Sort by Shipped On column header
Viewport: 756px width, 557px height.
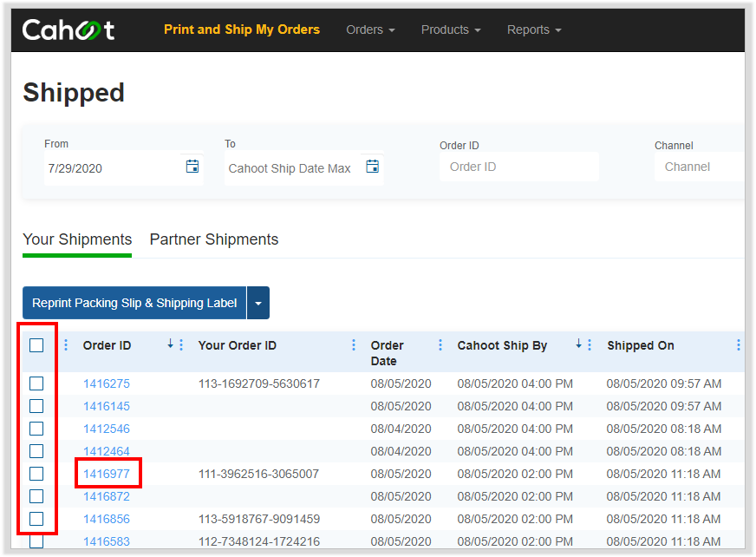[x=641, y=345]
